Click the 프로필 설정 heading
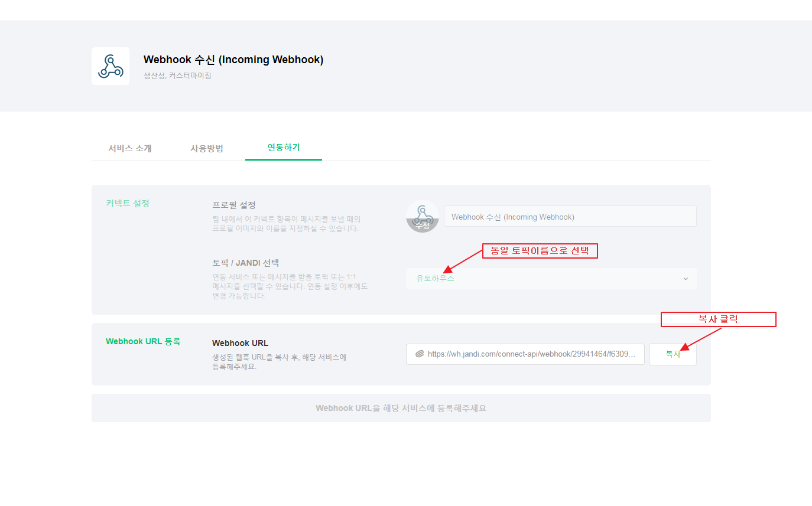812x506 pixels. click(234, 205)
